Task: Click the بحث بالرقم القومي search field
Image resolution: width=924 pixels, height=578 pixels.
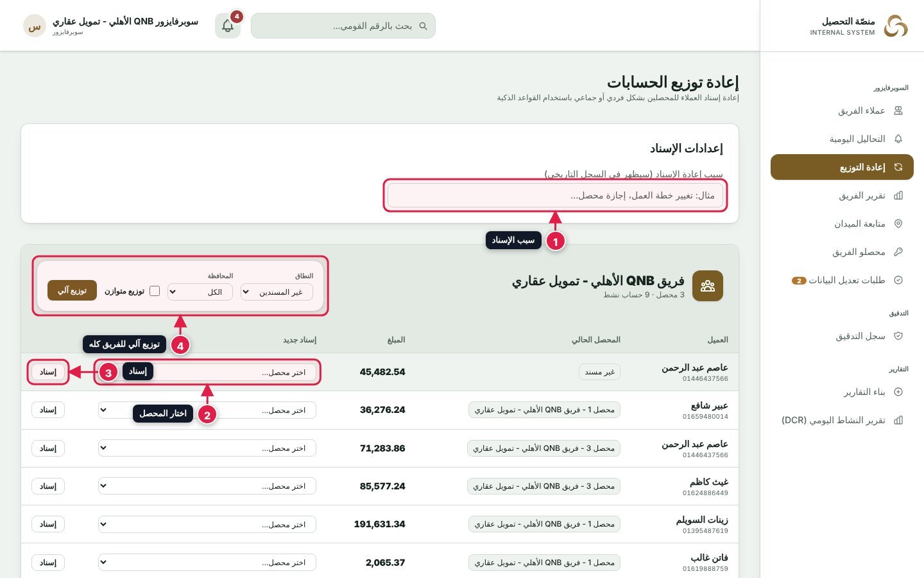Action: pos(343,26)
